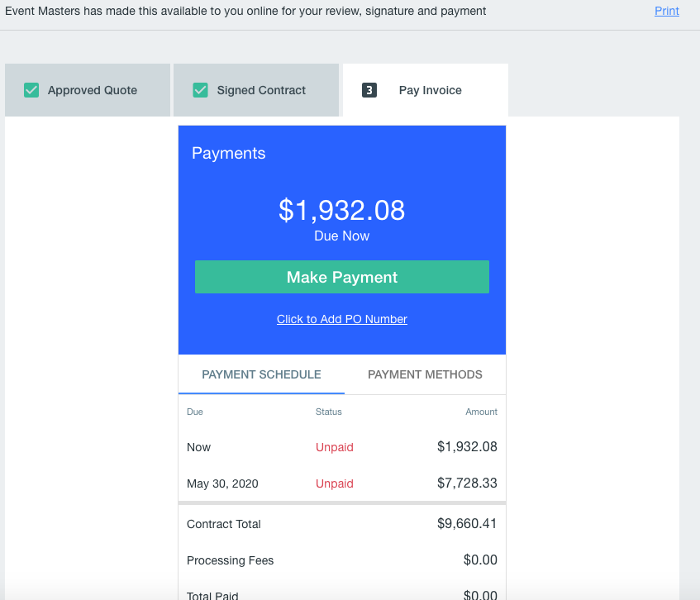Click the $1,932.08 amount in the Now row
Viewport: 700px width, 600px height.
pos(467,447)
